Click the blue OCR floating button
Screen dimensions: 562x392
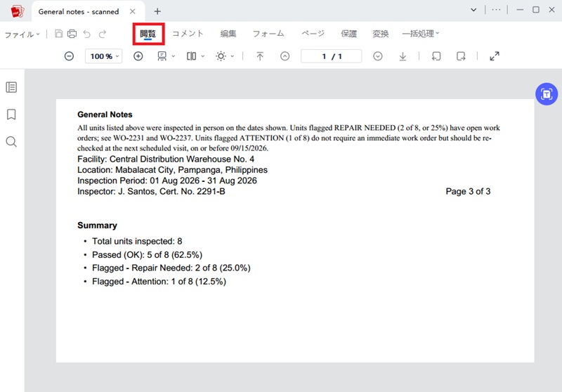point(547,94)
